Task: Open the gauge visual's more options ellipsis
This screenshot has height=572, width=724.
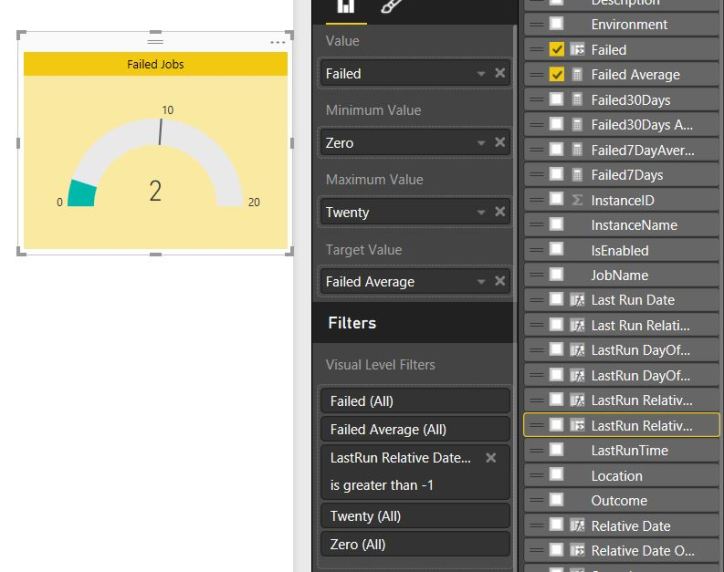Action: [x=278, y=42]
